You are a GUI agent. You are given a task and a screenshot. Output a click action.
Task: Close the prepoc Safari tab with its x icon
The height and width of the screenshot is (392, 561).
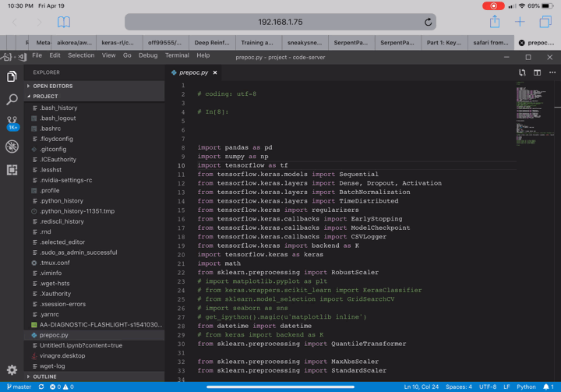(521, 43)
